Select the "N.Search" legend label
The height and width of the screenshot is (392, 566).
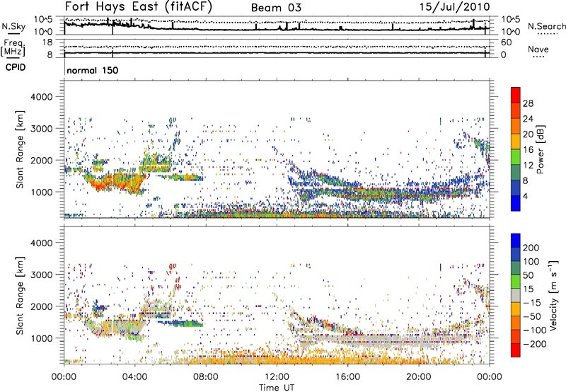coord(546,26)
